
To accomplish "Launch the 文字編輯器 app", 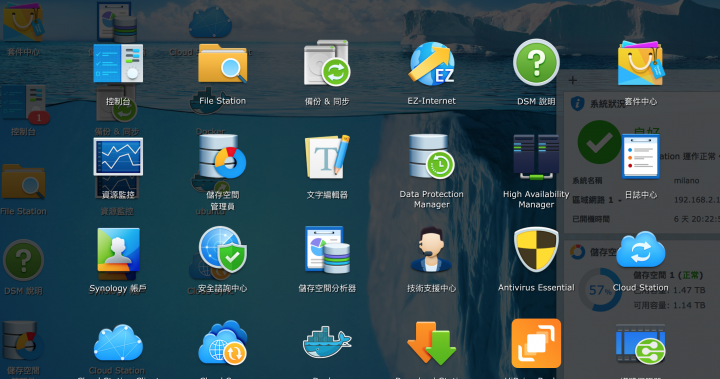I will click(x=327, y=158).
